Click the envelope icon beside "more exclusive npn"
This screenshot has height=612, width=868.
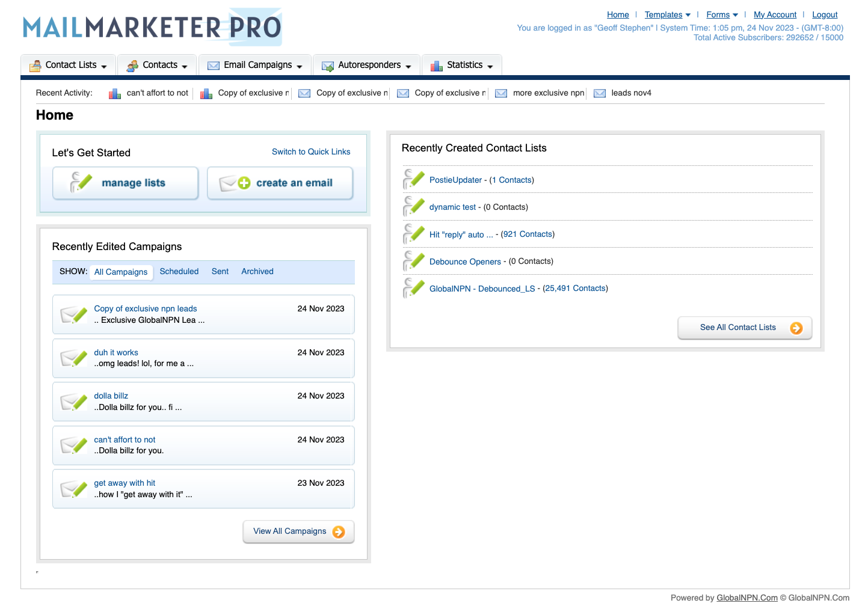coord(500,94)
